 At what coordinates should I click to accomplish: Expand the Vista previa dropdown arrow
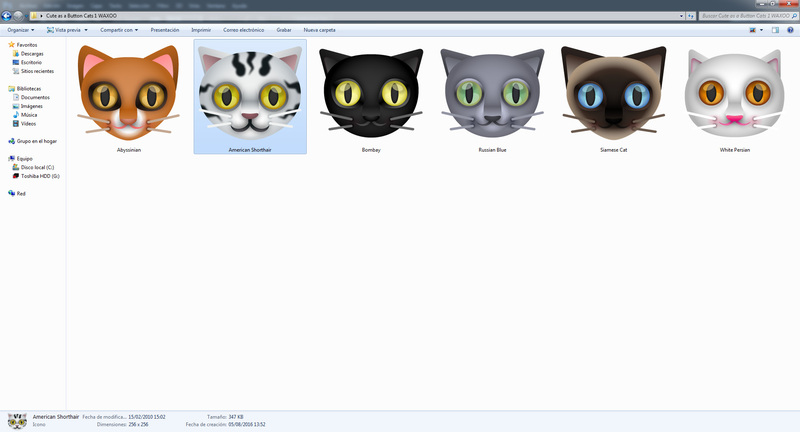point(86,30)
